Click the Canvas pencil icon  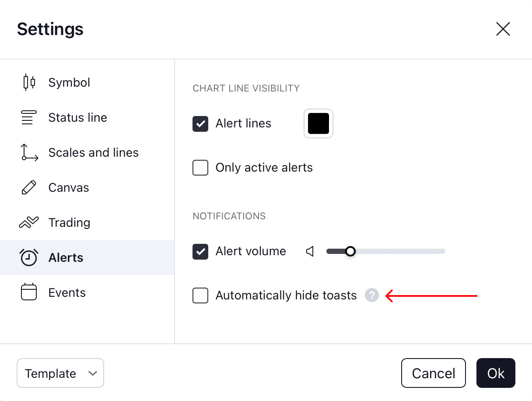pyautogui.click(x=29, y=187)
